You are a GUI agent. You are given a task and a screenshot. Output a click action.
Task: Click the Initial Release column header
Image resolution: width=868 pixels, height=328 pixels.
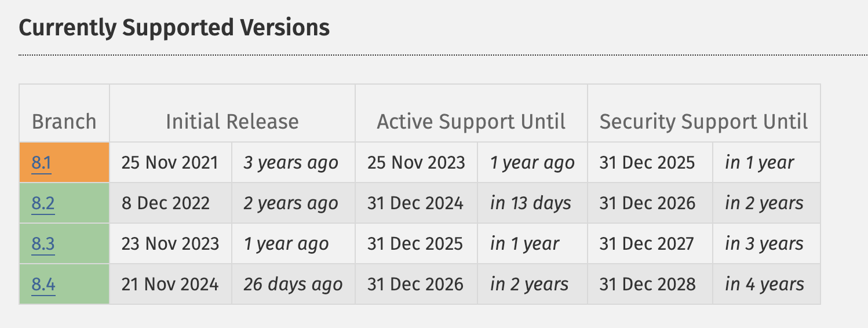(232, 122)
